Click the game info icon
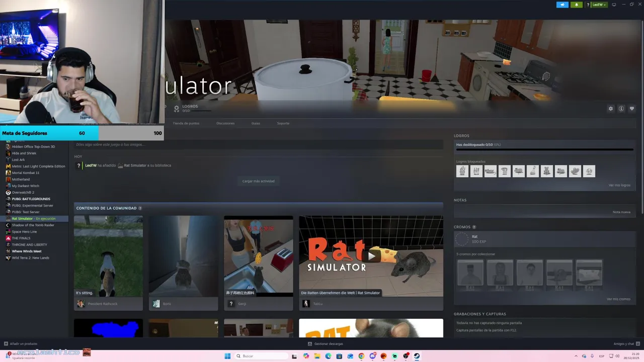This screenshot has height=362, width=644. click(621, 109)
